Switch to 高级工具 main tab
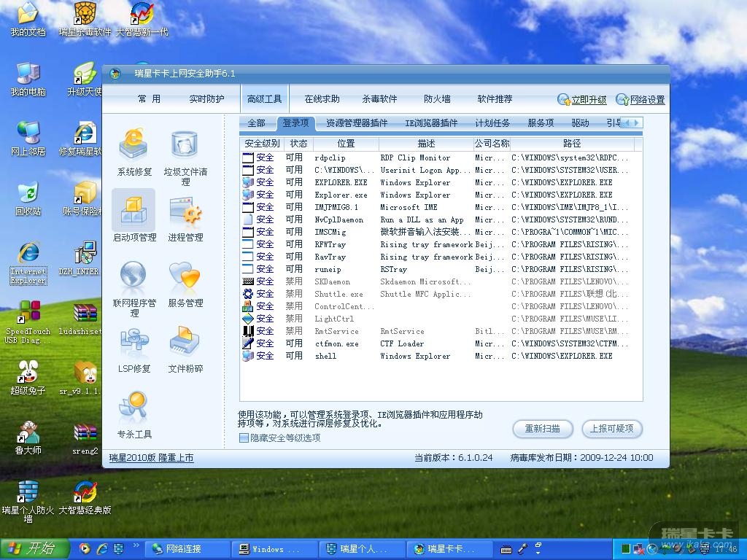This screenshot has height=560, width=747. click(x=264, y=99)
